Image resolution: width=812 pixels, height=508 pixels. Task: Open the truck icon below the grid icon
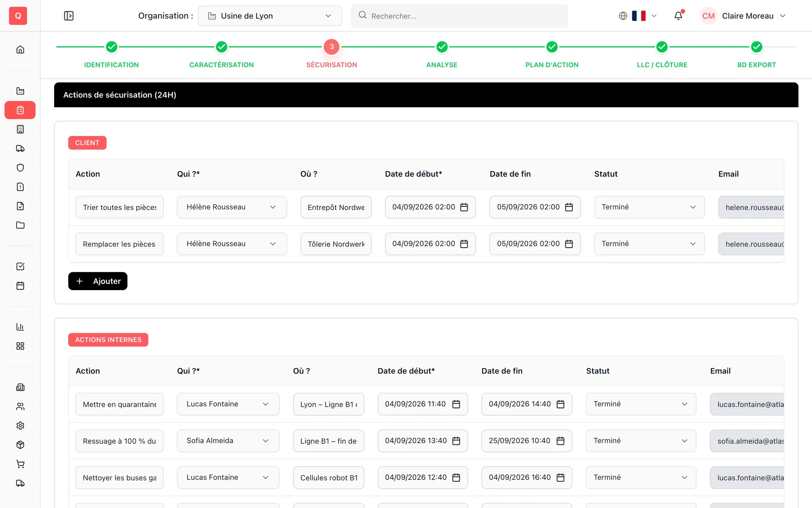tap(20, 148)
